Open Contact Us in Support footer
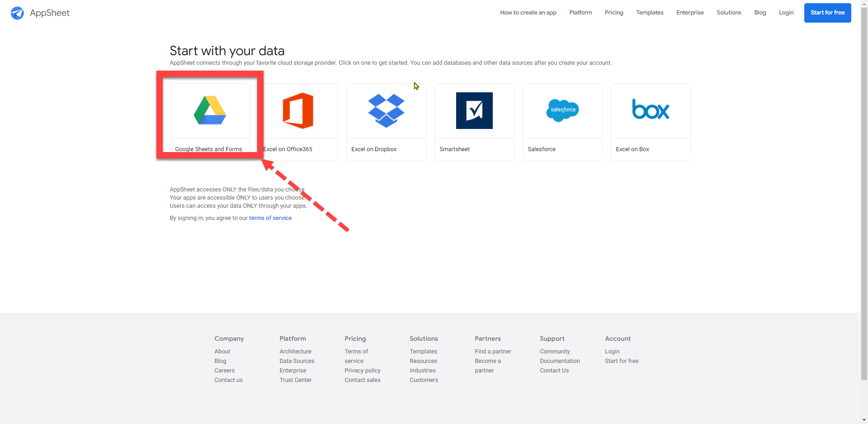The image size is (868, 424). click(x=554, y=371)
